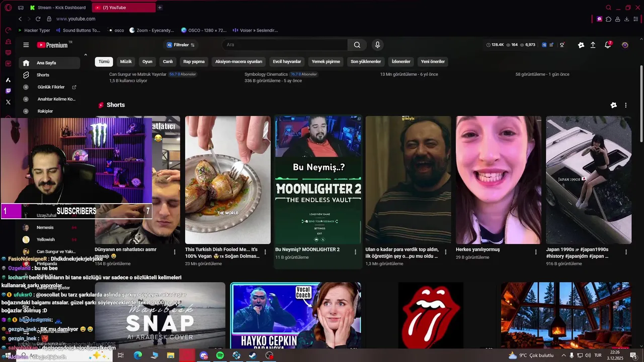Click the vidIQ icon beside stats
644x362 pixels.
pyautogui.click(x=544, y=45)
